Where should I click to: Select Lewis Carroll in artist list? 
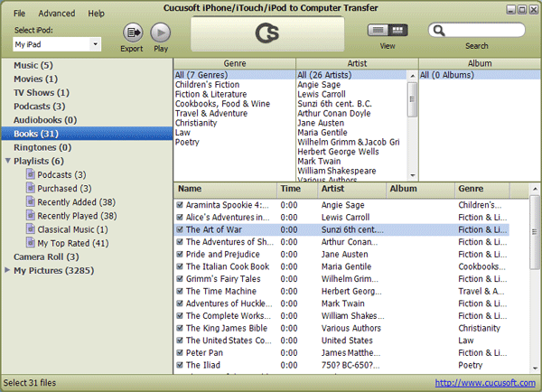click(322, 94)
